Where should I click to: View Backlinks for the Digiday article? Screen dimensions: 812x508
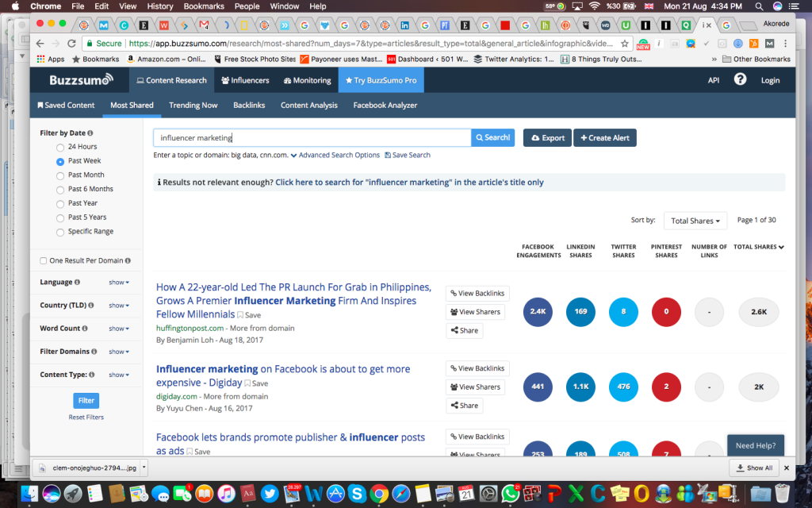click(477, 368)
